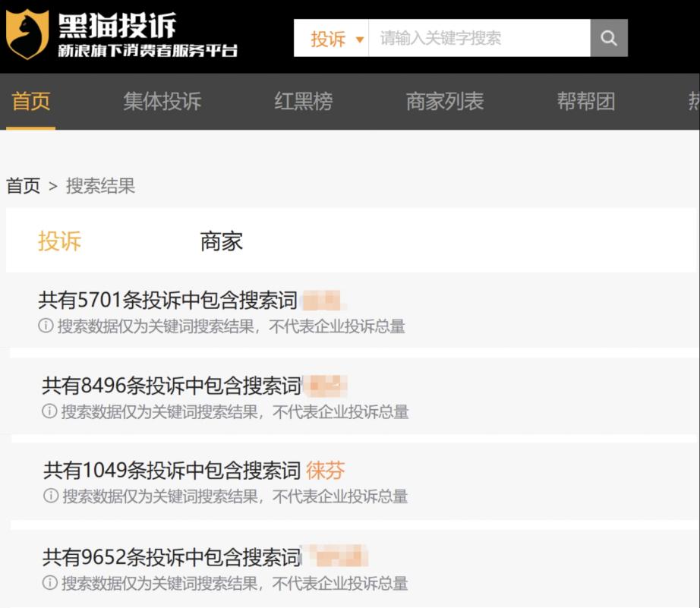Screen dimensions: 700x608
Task: Go to 首页 in navigation bar
Action: pos(31,102)
